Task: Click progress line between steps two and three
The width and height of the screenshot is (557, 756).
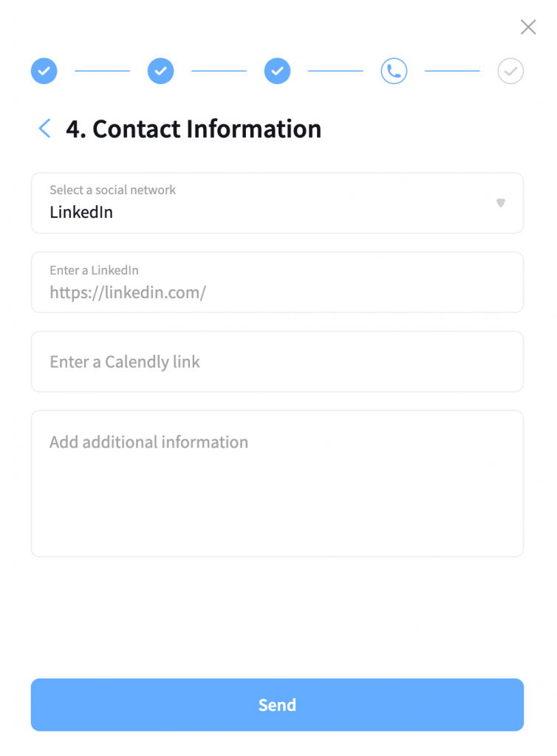Action: click(219, 72)
